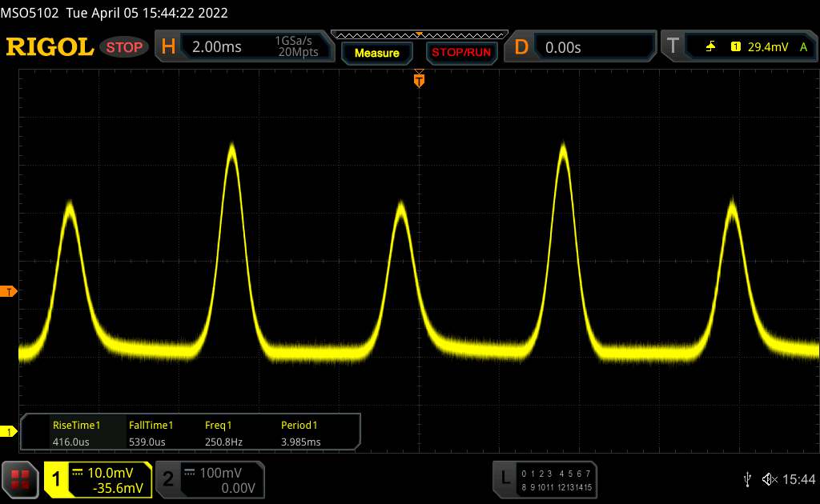The image size is (820, 504).
Task: Select the FallTime1 measurement
Action: pyautogui.click(x=151, y=425)
